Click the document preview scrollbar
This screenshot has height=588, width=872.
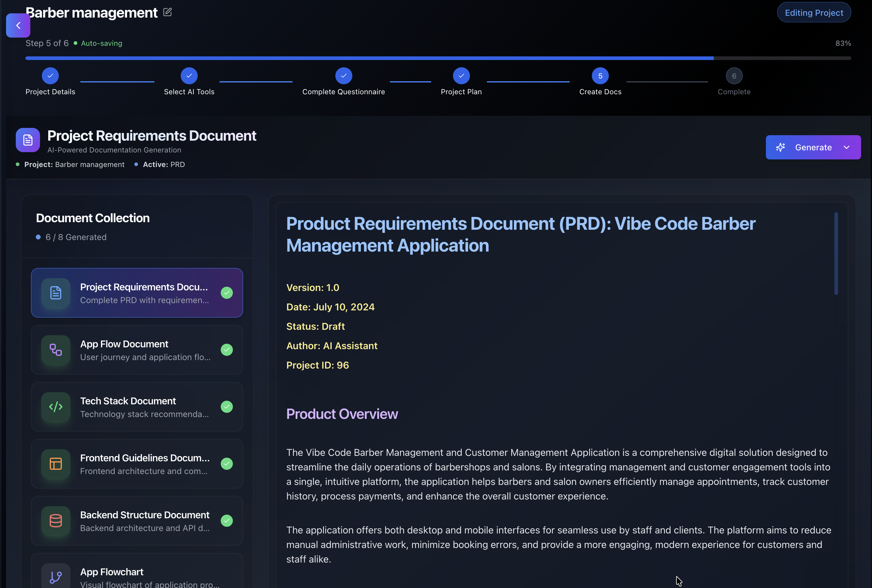pos(836,253)
